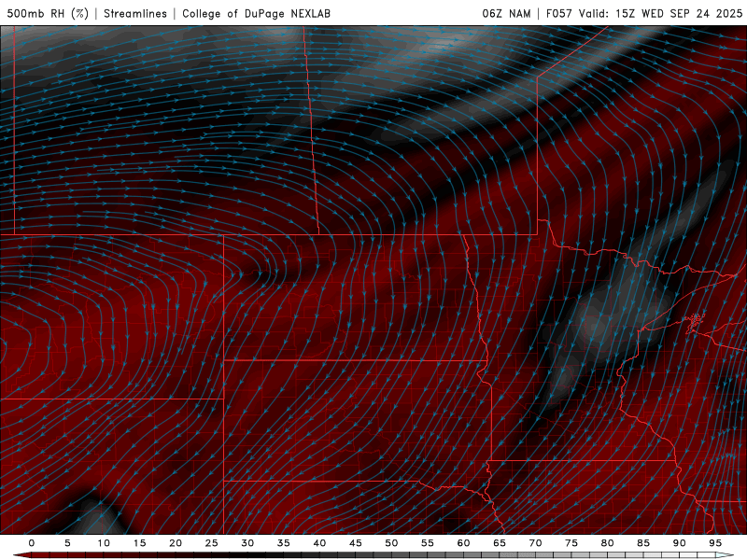This screenshot has width=747, height=560.
Task: Click the 'Valid: 15Z WED SEP 24 2025' text
Action: point(661,13)
